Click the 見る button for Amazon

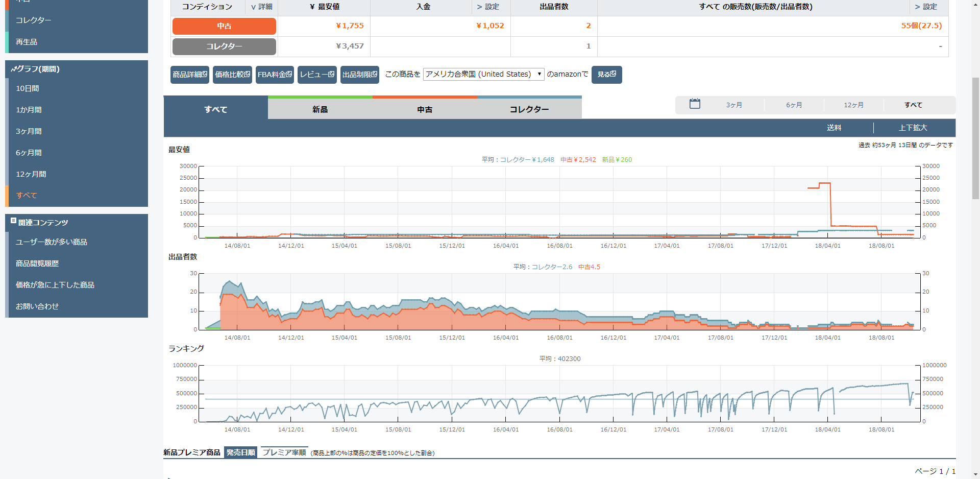point(606,75)
